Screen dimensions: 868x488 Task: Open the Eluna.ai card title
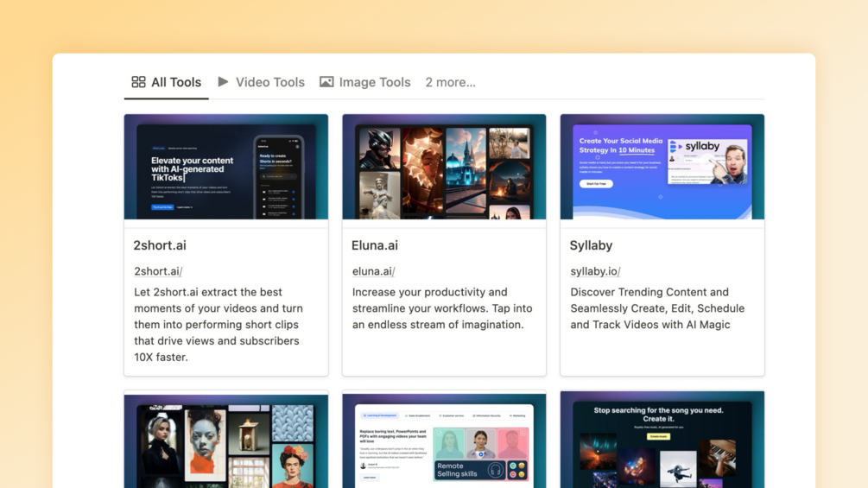point(375,245)
